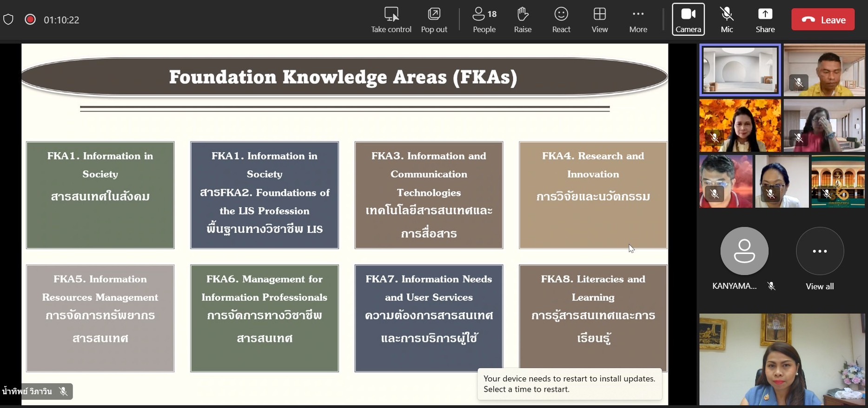
Task: Click the restart updates notification
Action: coord(569,384)
